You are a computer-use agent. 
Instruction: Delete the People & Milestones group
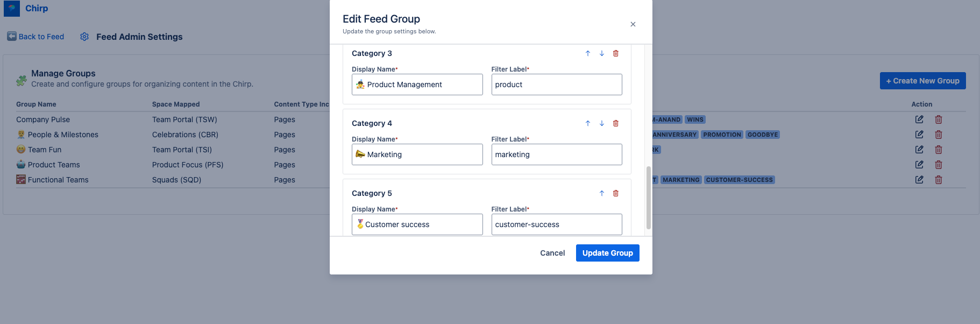[939, 135]
